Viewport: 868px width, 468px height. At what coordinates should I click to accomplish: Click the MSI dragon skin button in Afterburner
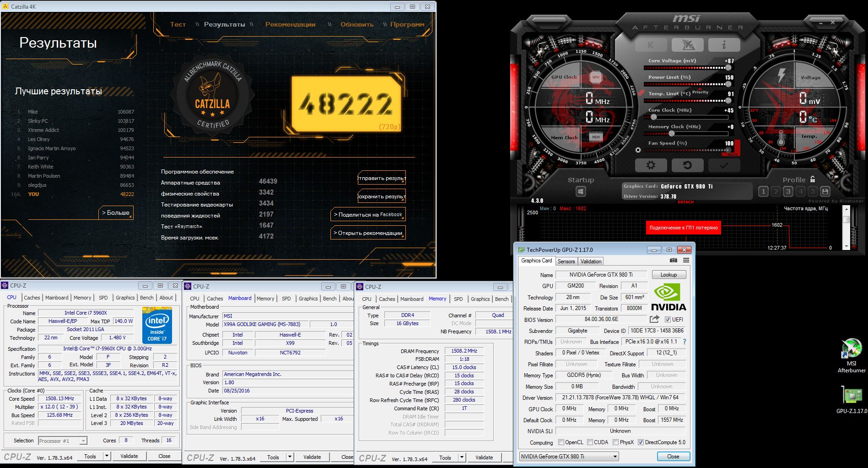(x=687, y=45)
